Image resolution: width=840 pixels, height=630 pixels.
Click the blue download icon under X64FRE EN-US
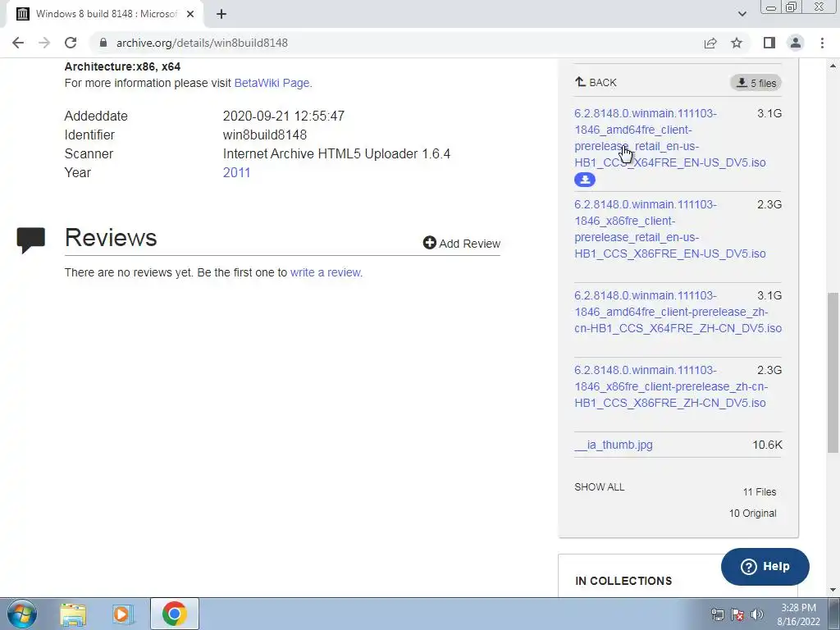(x=584, y=180)
